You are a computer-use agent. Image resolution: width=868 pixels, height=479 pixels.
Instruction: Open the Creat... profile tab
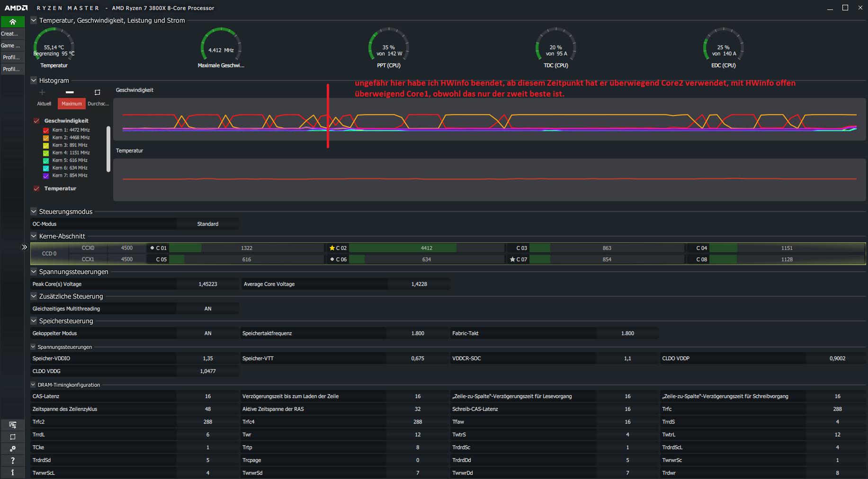[12, 34]
